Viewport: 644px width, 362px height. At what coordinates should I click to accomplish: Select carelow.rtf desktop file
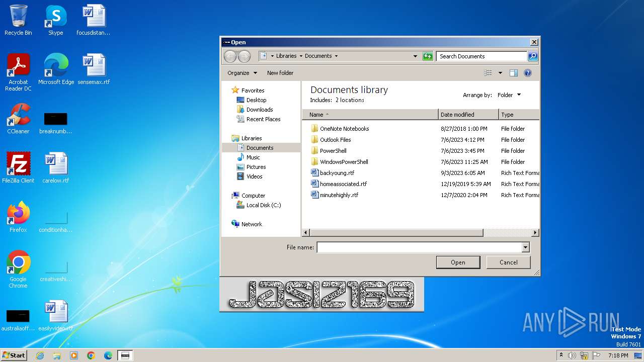point(56,168)
